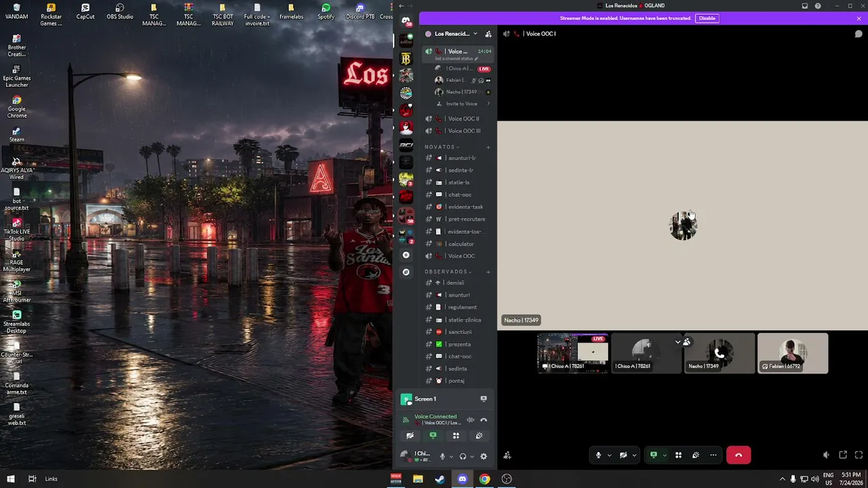
Task: Adjust call volume speaker icon
Action: pos(826,455)
